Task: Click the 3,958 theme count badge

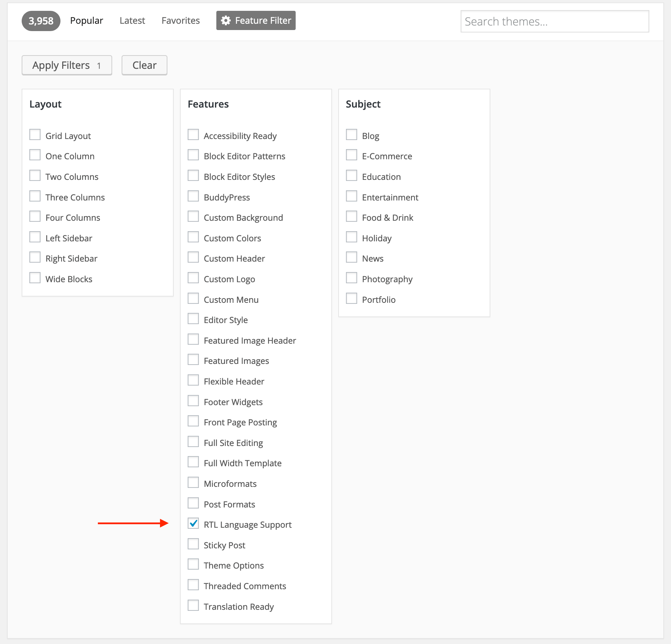Action: click(x=41, y=21)
